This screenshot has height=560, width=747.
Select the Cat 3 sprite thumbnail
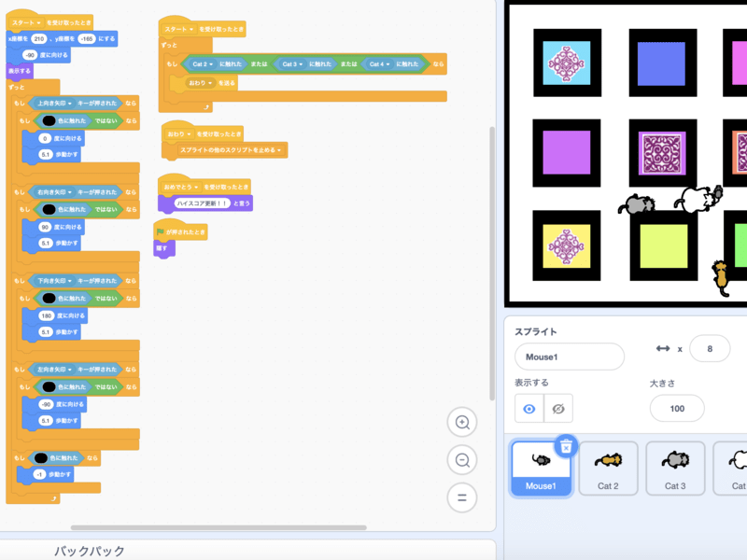coord(675,469)
